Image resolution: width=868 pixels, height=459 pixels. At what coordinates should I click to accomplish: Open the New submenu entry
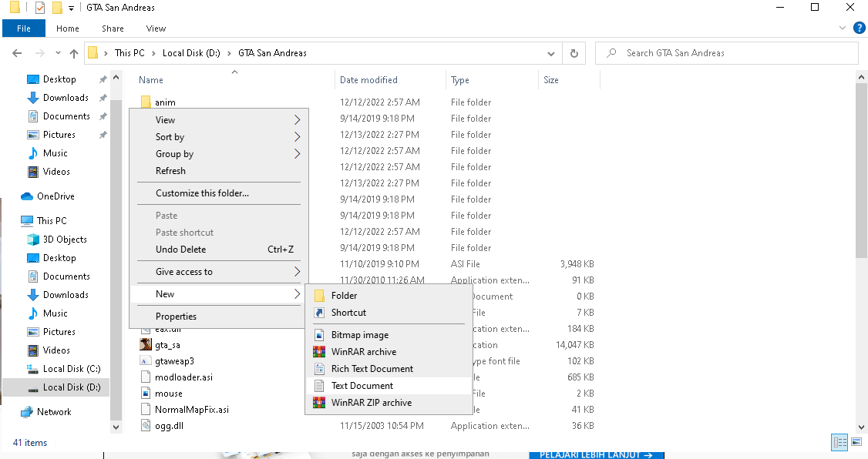tap(219, 294)
